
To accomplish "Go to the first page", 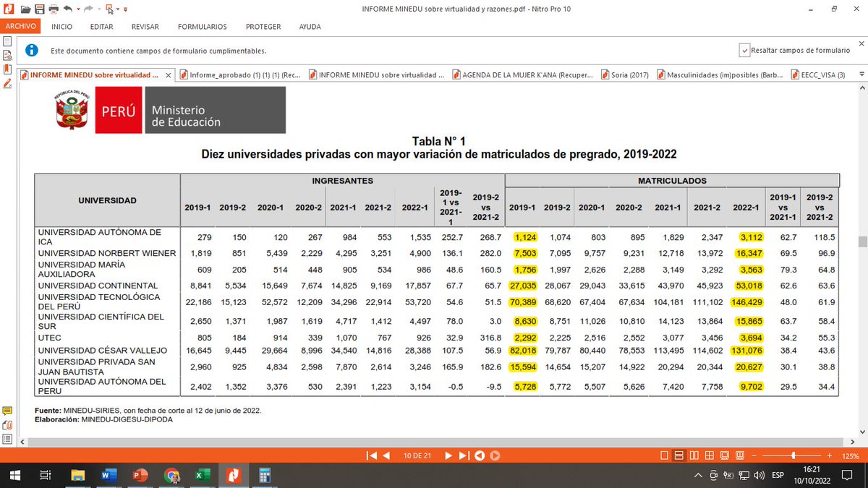I will click(x=372, y=455).
